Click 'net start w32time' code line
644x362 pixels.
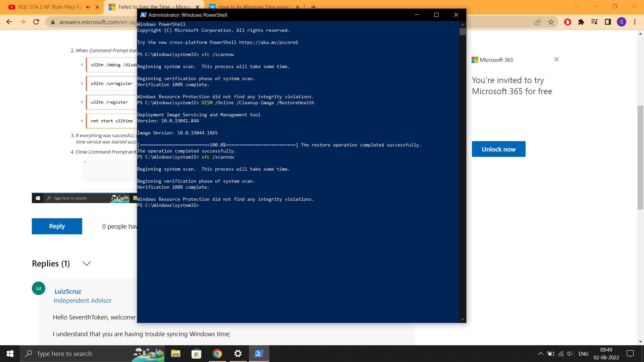coord(112,121)
